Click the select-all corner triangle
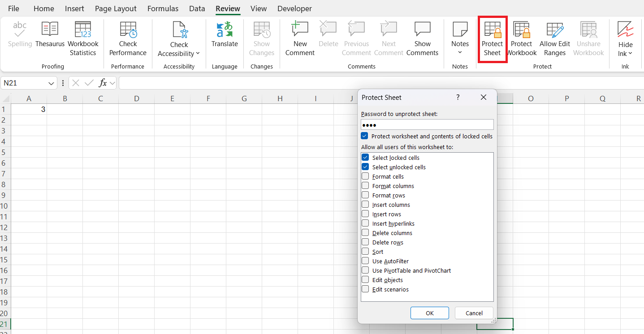The width and height of the screenshot is (644, 334). [6, 99]
